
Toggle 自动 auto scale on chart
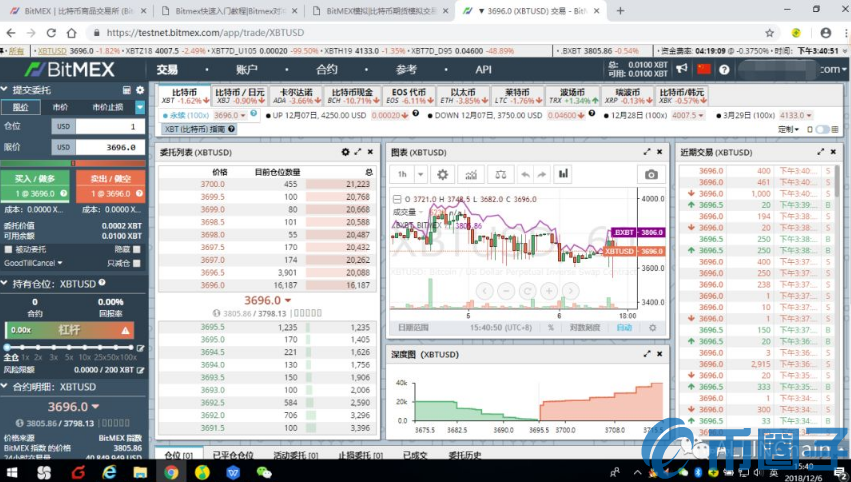tap(624, 328)
